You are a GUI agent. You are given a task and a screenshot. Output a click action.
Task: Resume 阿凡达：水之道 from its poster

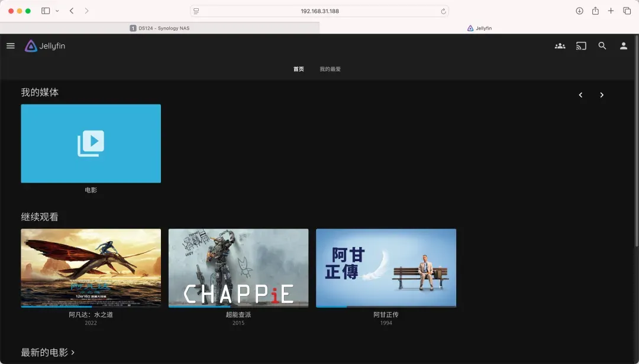coord(91,268)
